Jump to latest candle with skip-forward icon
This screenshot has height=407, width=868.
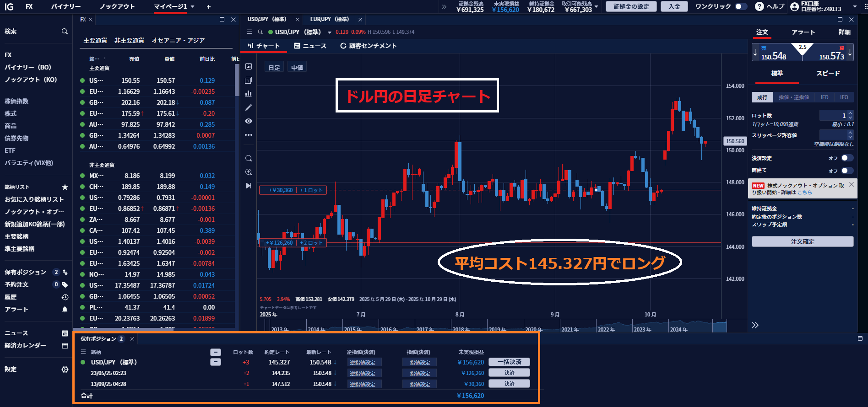249,186
